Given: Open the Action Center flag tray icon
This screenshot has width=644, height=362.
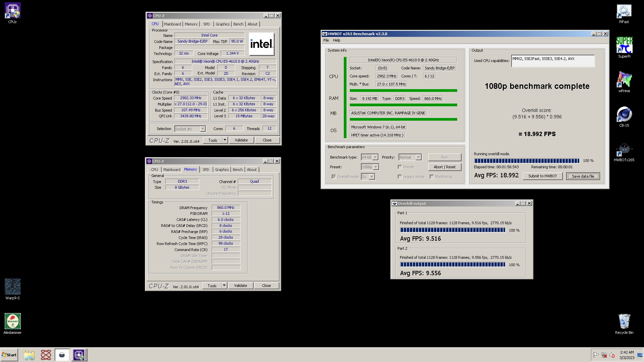Looking at the screenshot, I should tap(596, 355).
